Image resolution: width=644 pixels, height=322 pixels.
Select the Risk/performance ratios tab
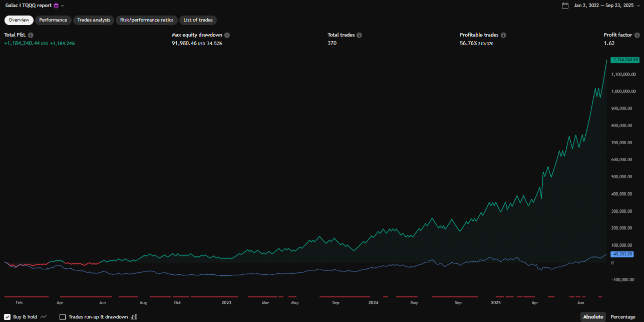coord(147,20)
